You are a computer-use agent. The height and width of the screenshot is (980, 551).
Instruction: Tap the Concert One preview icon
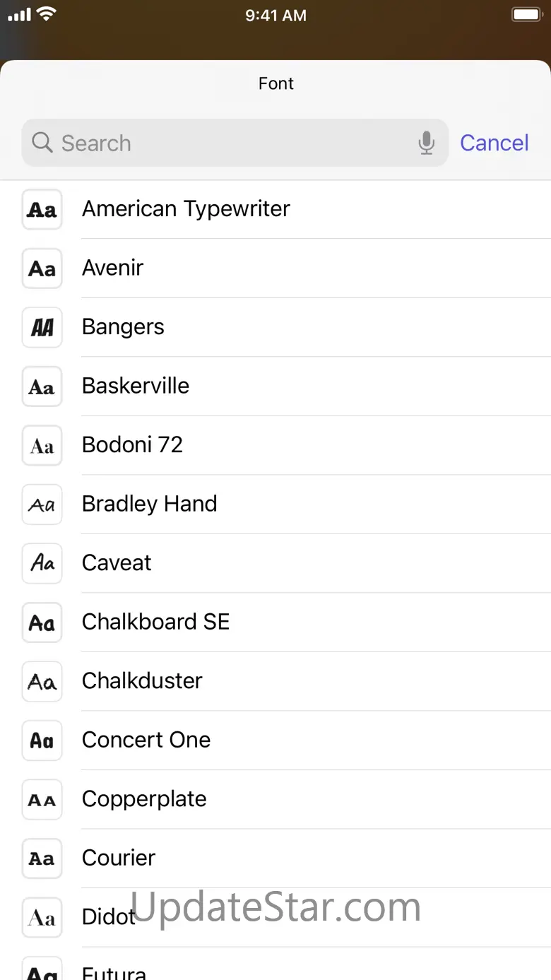pyautogui.click(x=42, y=740)
